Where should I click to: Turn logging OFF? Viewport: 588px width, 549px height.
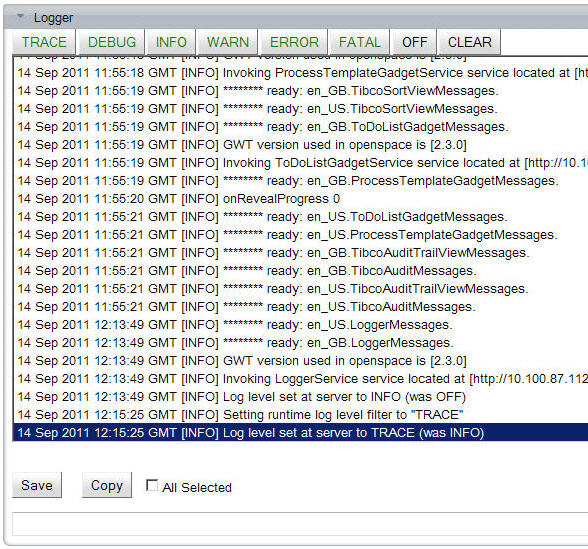click(x=414, y=42)
